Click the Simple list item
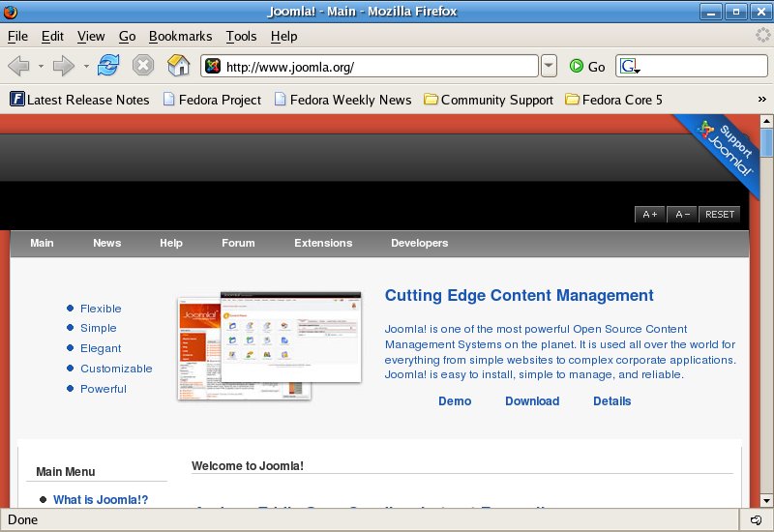This screenshot has width=774, height=532. tap(99, 328)
